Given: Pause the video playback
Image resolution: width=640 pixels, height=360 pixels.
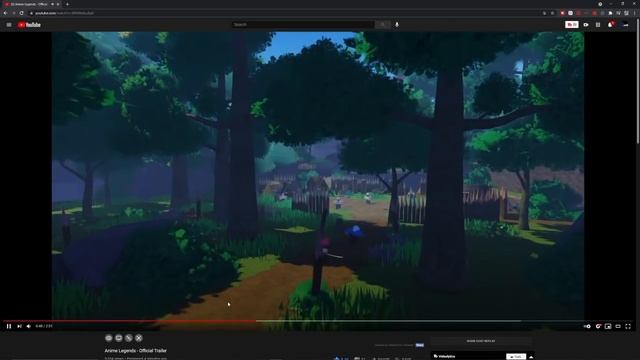Looking at the screenshot, I should tap(9, 326).
